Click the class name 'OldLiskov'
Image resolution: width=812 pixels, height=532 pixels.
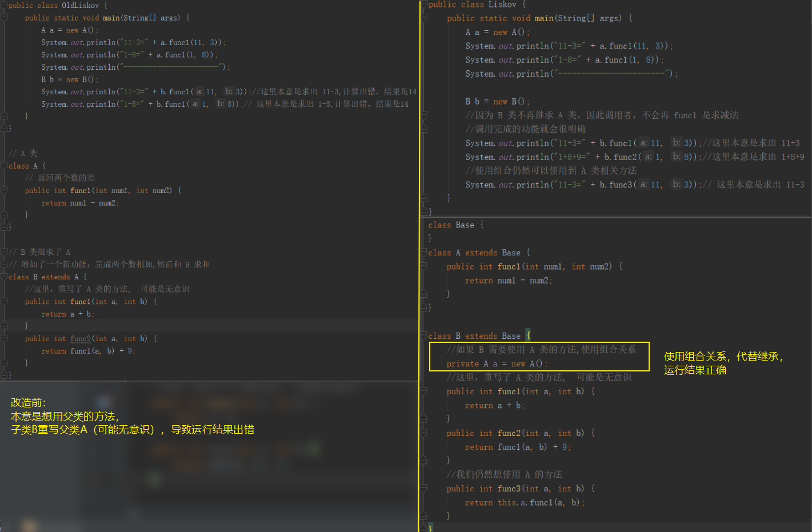(80, 6)
